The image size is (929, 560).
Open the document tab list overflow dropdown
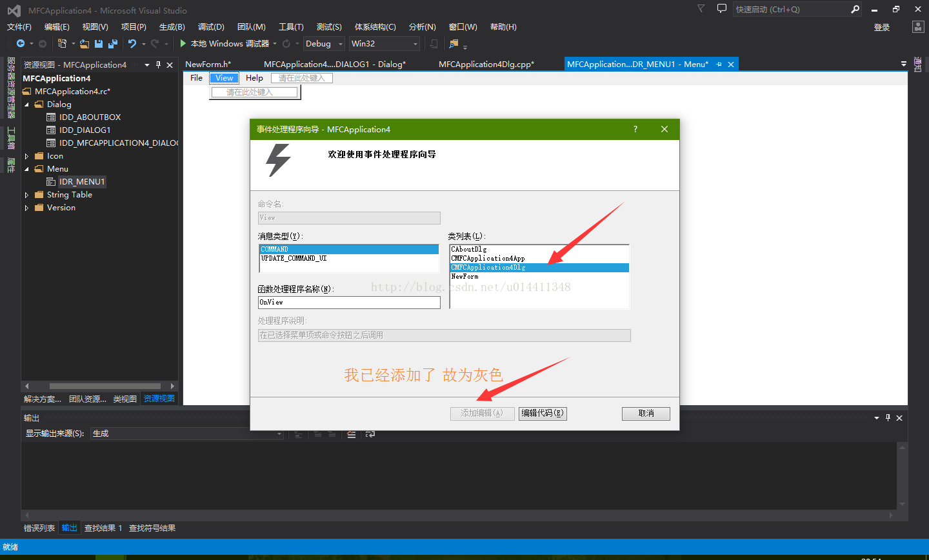[904, 64]
